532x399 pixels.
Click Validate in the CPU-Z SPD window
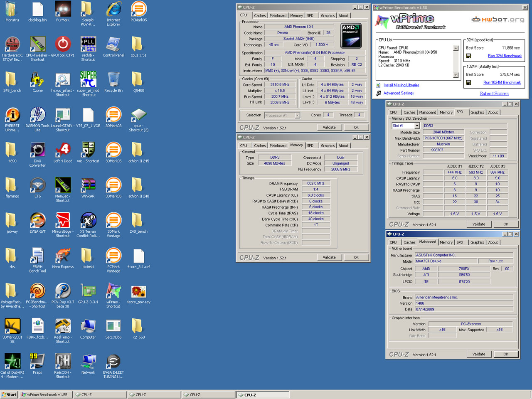[479, 224]
